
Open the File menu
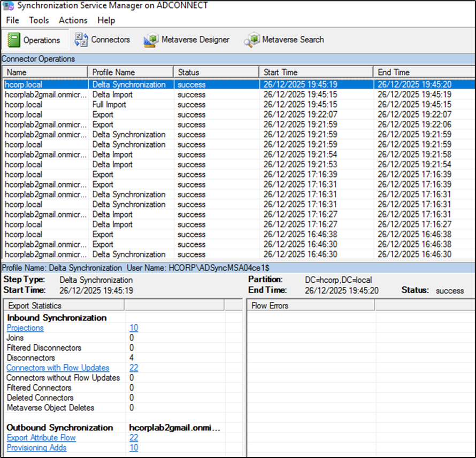pyautogui.click(x=12, y=20)
